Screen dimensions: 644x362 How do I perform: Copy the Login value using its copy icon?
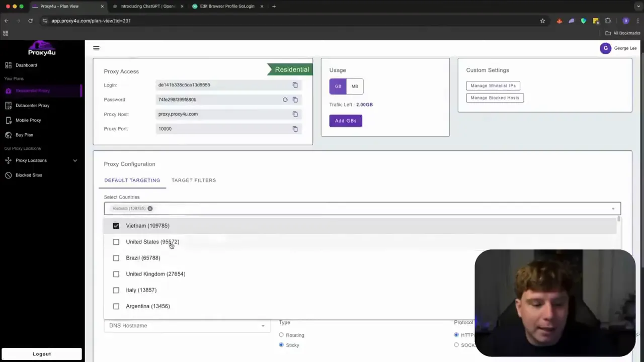tap(295, 85)
